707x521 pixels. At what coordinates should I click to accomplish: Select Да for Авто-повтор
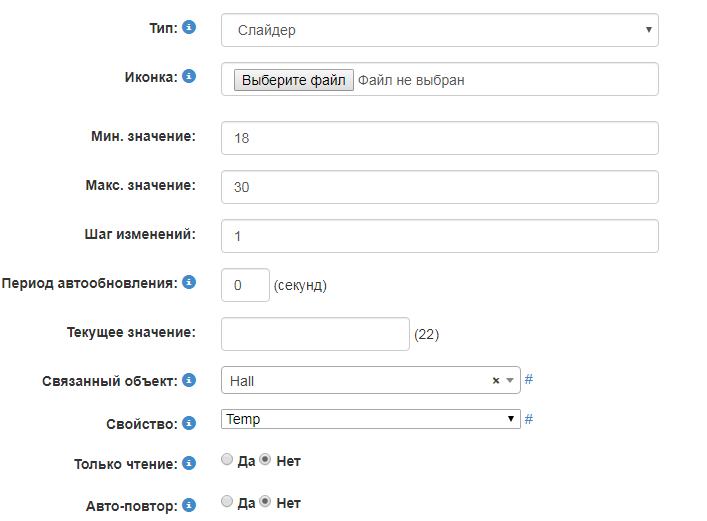tap(227, 502)
